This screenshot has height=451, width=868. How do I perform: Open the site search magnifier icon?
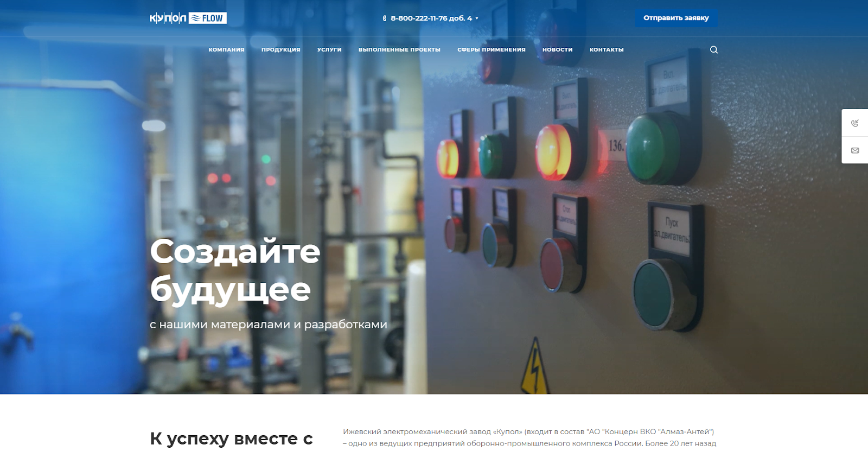[x=714, y=49]
